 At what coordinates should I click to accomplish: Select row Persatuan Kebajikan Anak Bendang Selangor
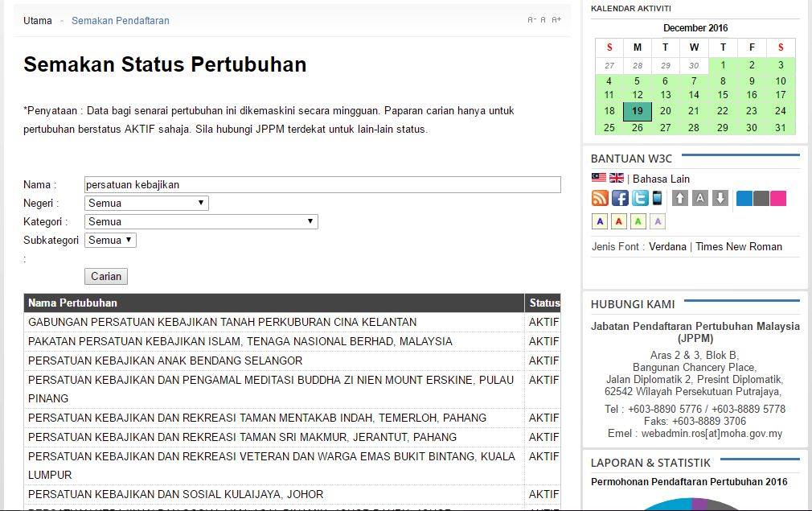292,361
